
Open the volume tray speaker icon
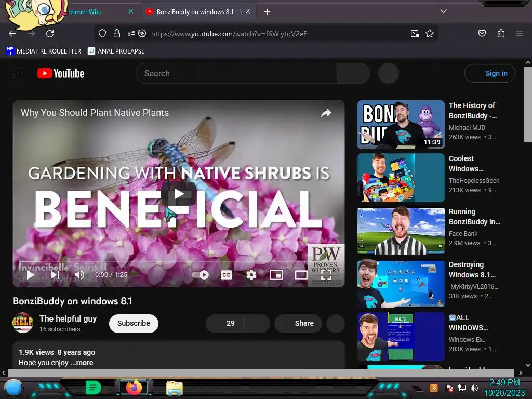(474, 388)
